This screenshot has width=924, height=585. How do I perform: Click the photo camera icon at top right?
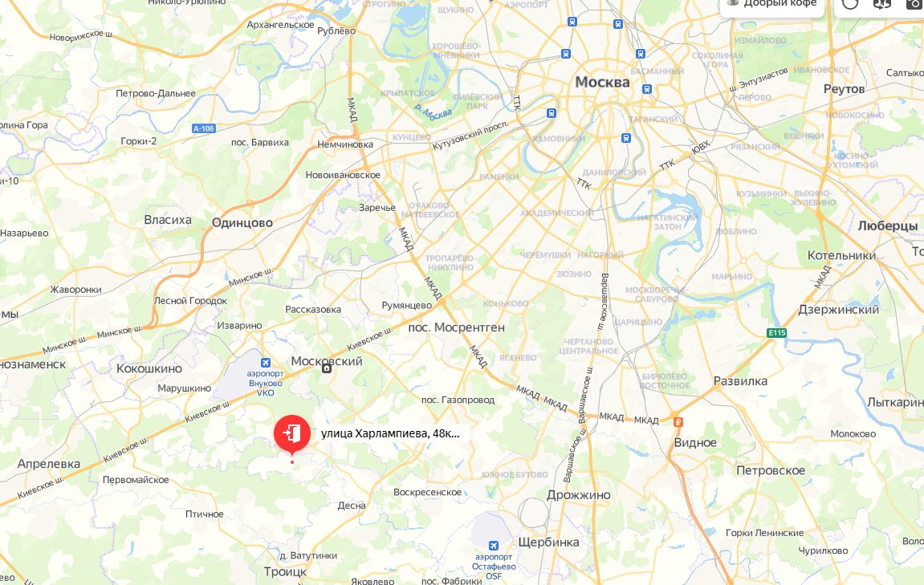point(914,3)
